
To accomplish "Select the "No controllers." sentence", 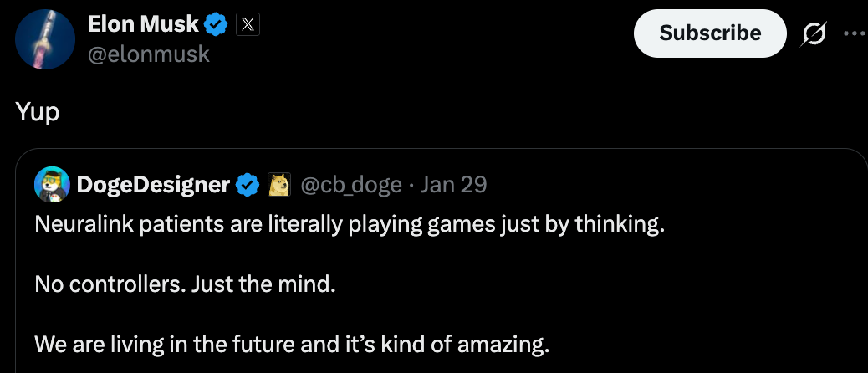I will 110,284.
